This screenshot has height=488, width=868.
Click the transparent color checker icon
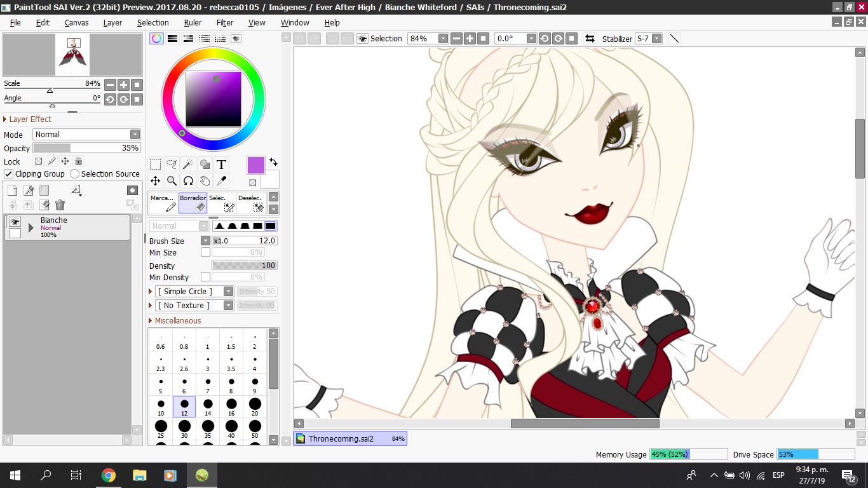point(253,182)
